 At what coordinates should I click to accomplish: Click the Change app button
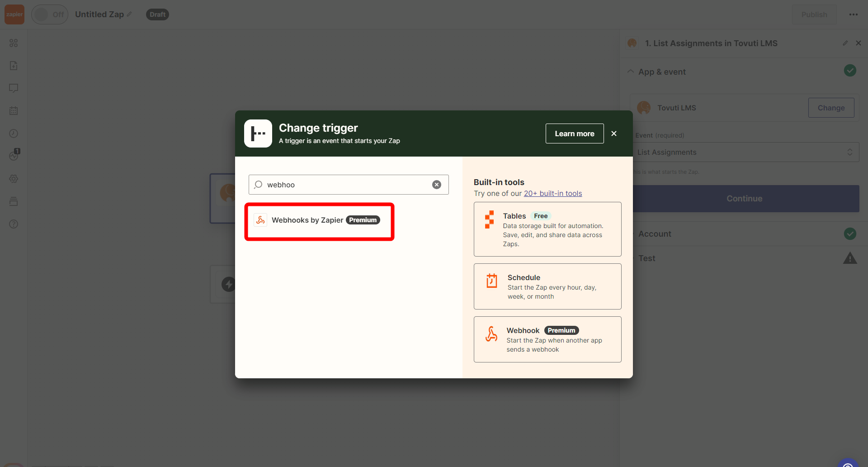point(831,108)
